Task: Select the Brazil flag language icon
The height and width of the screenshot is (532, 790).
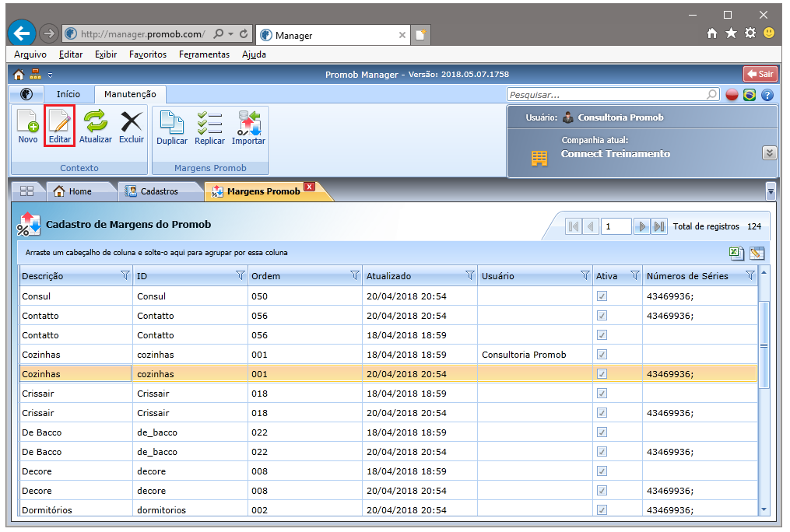Action: pyautogui.click(x=750, y=95)
